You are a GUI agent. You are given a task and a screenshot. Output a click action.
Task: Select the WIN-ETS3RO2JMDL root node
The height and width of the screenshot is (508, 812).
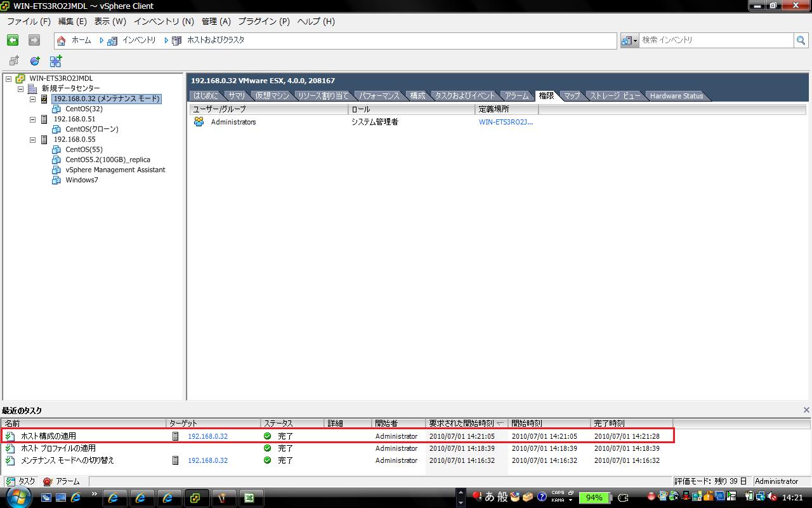tap(61, 78)
